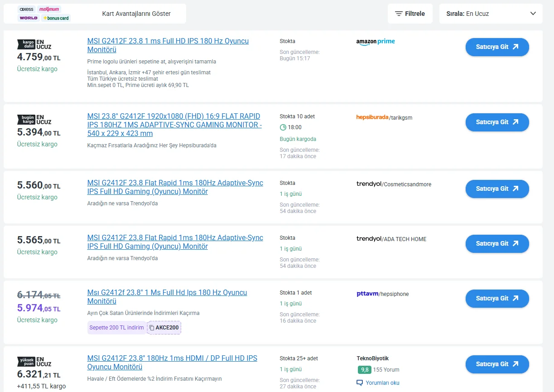Click the crossed-out 6.174,05 TL price

click(39, 295)
